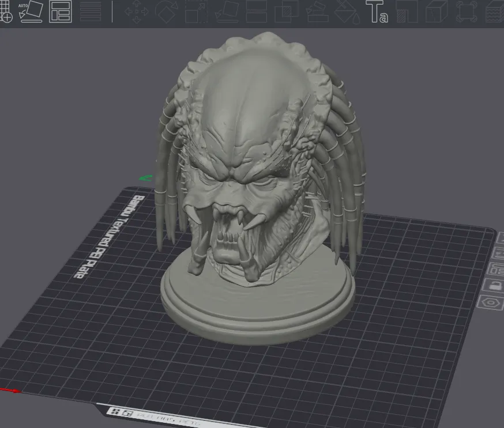The image size is (504, 428).
Task: Click the square frame with corner circles icon
Action: coord(466,12)
